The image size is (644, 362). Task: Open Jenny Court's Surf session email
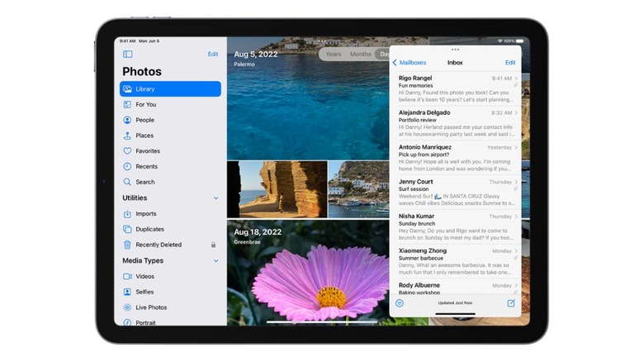point(456,193)
